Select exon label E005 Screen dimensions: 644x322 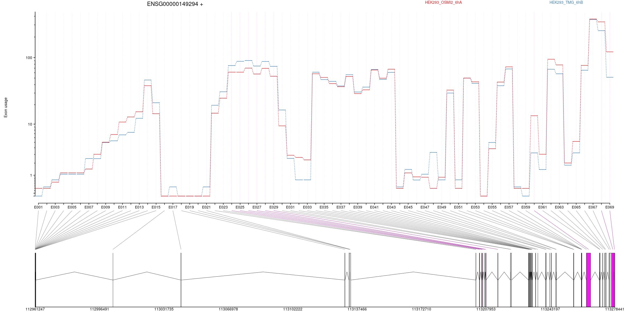tap(72, 207)
